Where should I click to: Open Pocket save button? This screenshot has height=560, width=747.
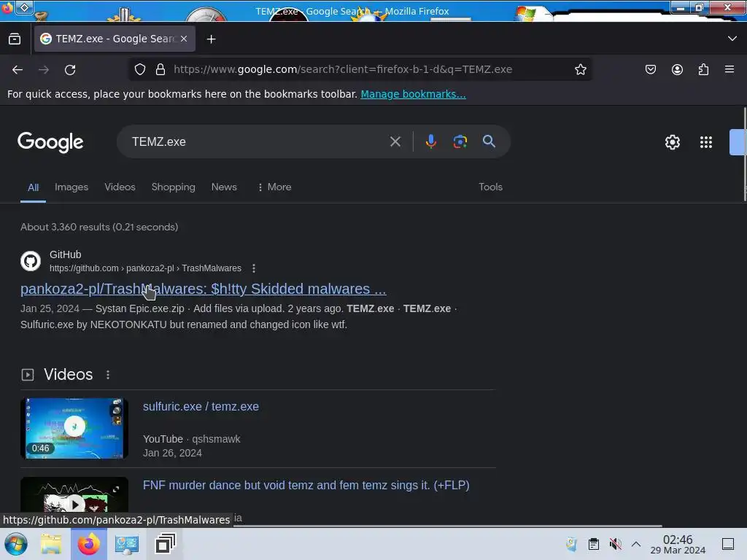tap(650, 69)
